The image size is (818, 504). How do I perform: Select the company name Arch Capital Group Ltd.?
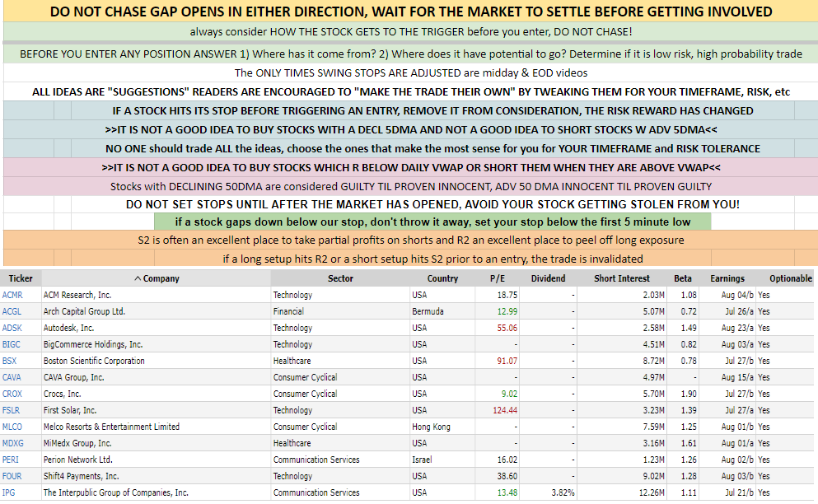pyautogui.click(x=84, y=311)
